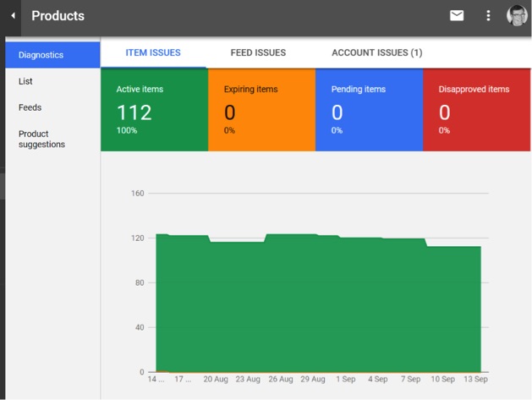Click the 160 value on chart axis
The width and height of the screenshot is (532, 400).
[136, 193]
